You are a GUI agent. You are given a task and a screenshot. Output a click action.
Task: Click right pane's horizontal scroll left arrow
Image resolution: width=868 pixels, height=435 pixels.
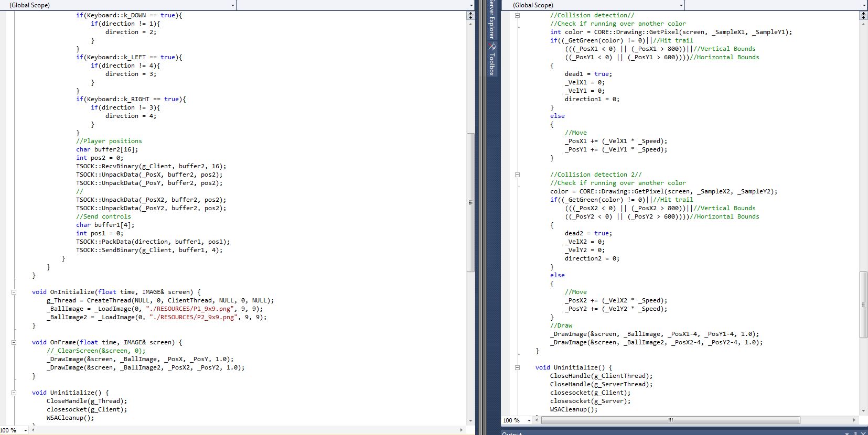tap(537, 420)
